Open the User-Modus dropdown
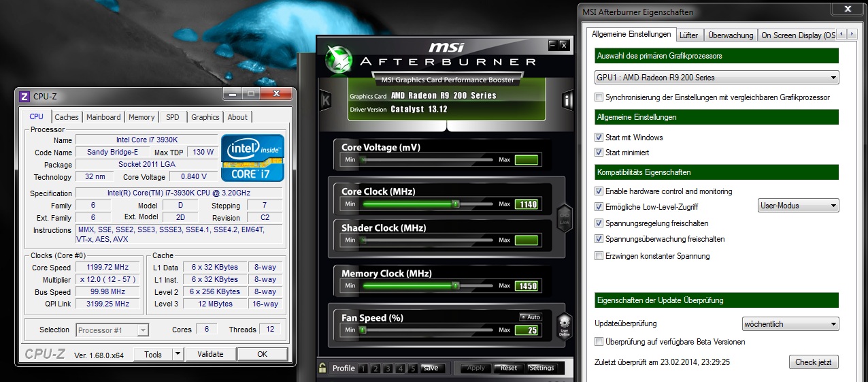The image size is (868, 382). tap(799, 206)
